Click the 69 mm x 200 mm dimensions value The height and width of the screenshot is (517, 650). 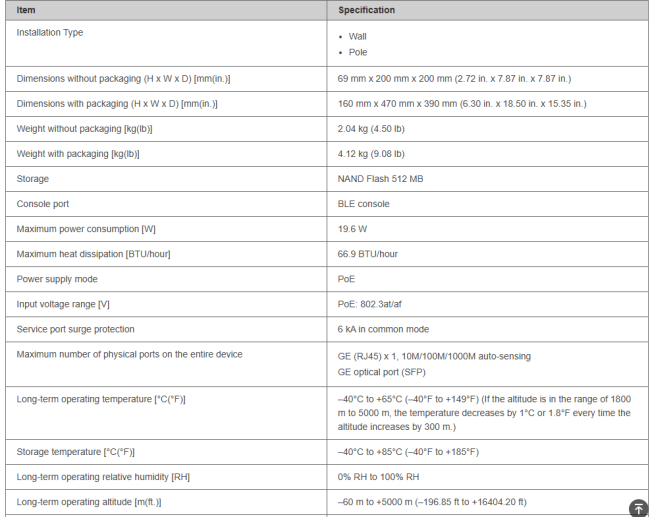454,78
